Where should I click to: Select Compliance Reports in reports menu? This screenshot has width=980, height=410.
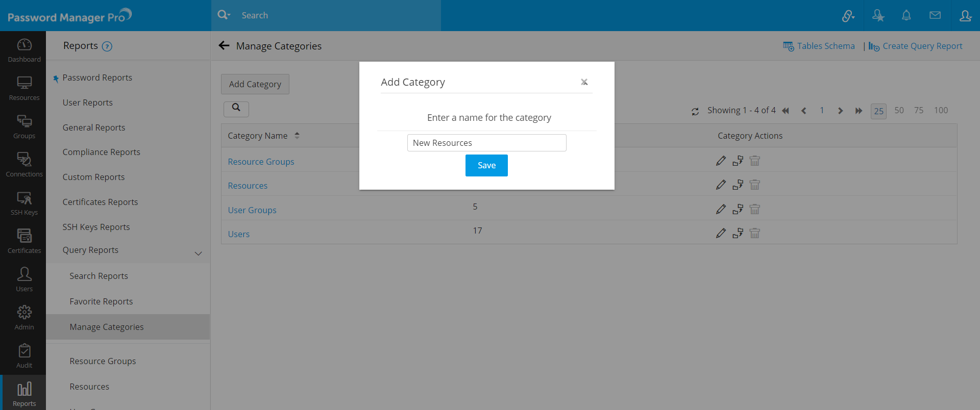pos(101,152)
